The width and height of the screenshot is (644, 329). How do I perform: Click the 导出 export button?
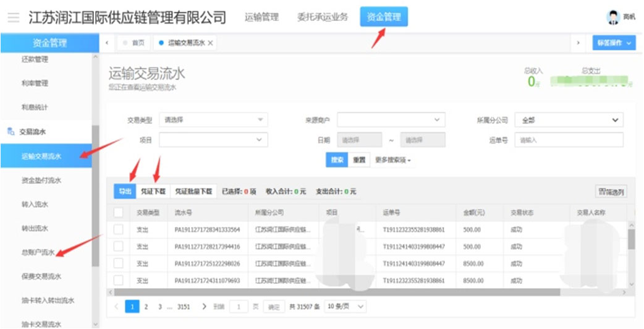pos(124,192)
